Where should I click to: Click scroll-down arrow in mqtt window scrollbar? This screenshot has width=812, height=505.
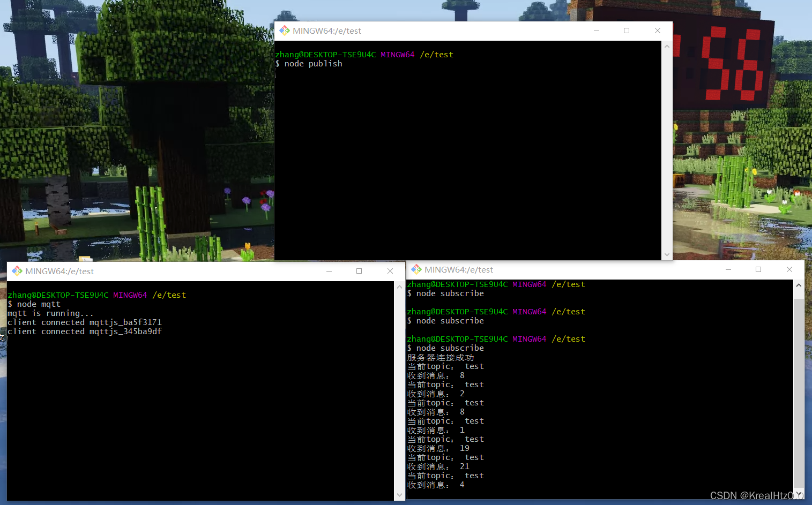pos(399,495)
